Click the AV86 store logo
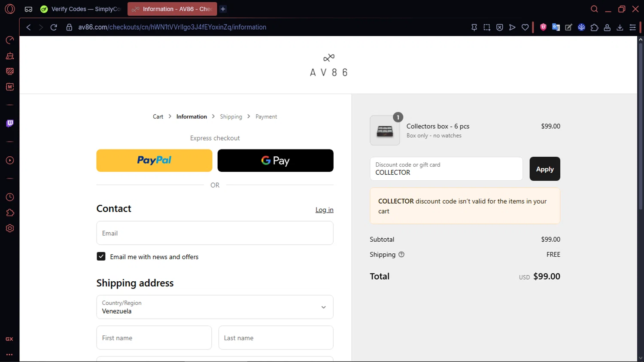The width and height of the screenshot is (644, 362). 329,66
